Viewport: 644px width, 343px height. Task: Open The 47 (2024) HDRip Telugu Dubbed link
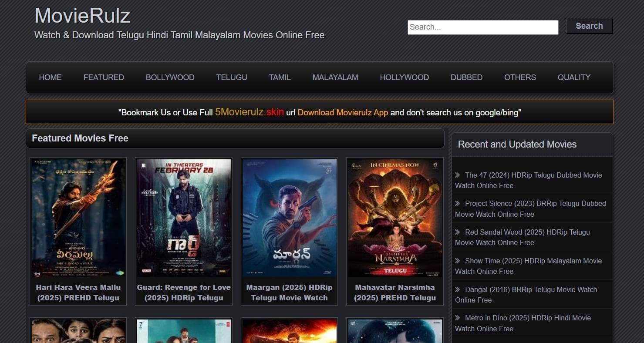[x=529, y=180]
